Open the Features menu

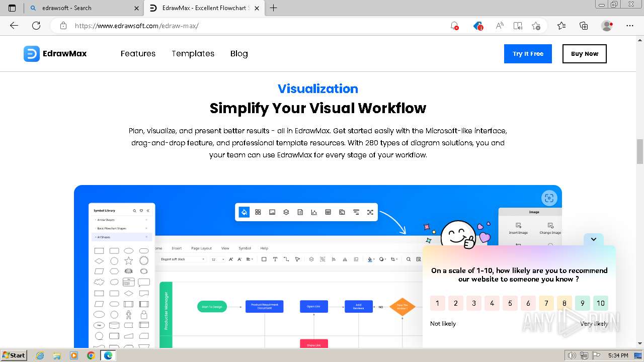pyautogui.click(x=138, y=54)
